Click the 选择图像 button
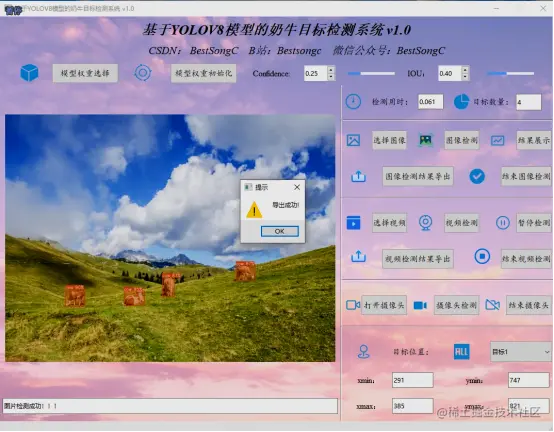 click(x=389, y=140)
